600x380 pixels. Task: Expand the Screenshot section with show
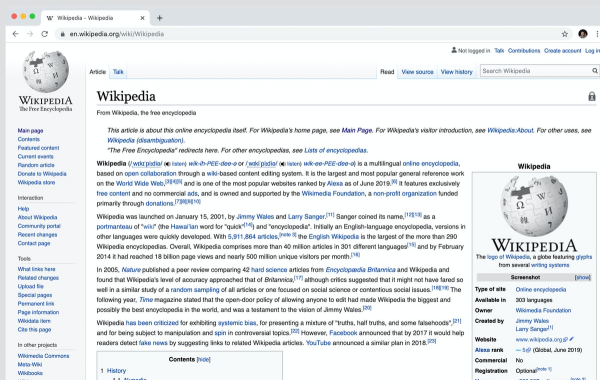(x=582, y=277)
